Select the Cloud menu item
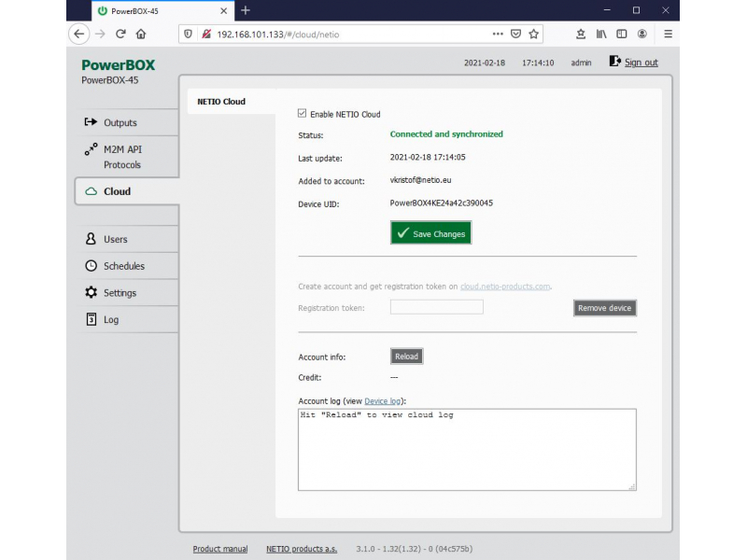The image size is (747, 560). (x=127, y=191)
